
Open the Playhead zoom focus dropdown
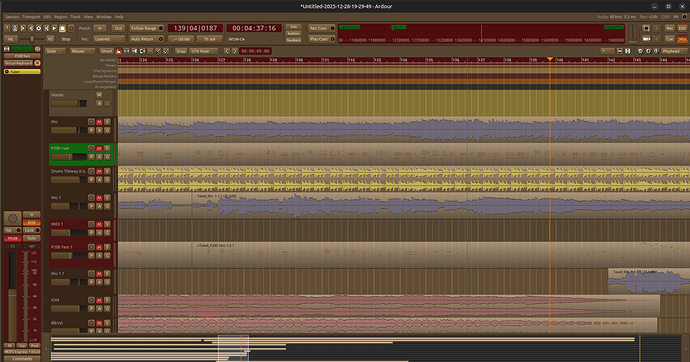pyautogui.click(x=674, y=51)
